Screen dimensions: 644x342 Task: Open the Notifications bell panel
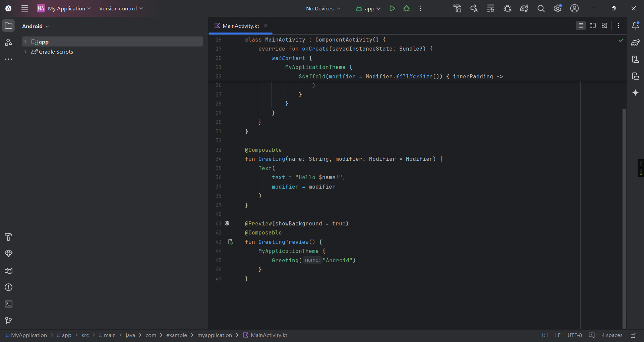point(635,25)
